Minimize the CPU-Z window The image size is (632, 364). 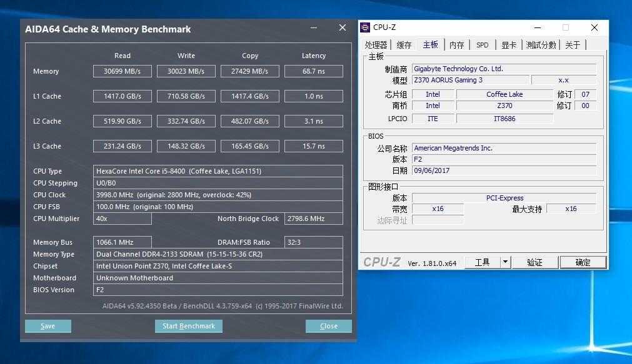537,27
